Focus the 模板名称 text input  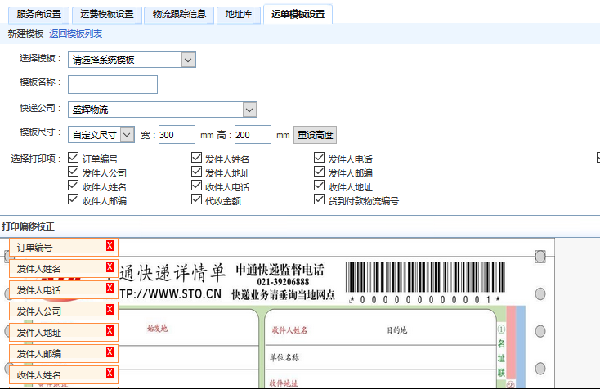click(x=113, y=84)
